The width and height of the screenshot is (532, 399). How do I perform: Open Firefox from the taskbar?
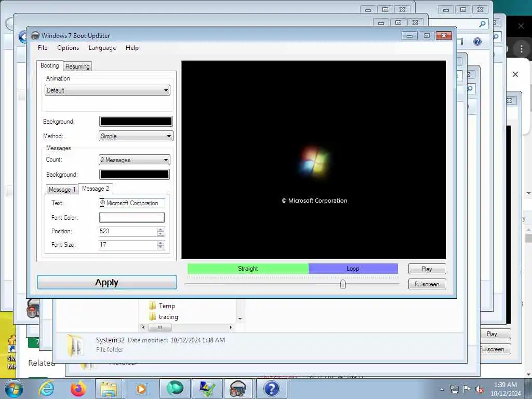pyautogui.click(x=78, y=389)
